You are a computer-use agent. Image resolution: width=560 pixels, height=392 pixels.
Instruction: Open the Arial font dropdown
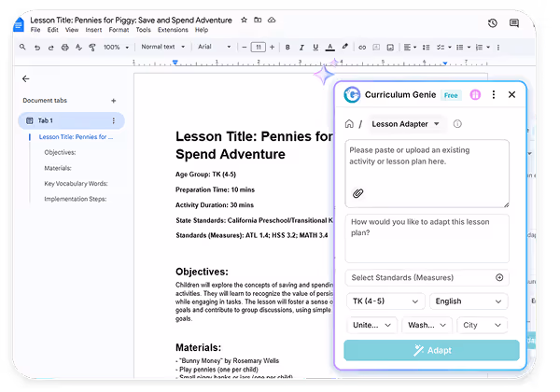click(x=215, y=47)
